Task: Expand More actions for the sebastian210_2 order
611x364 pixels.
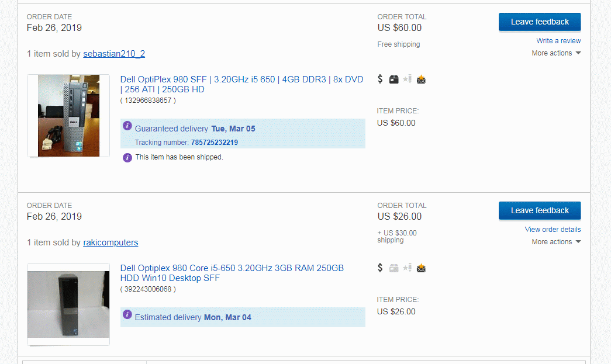Action: click(x=556, y=53)
